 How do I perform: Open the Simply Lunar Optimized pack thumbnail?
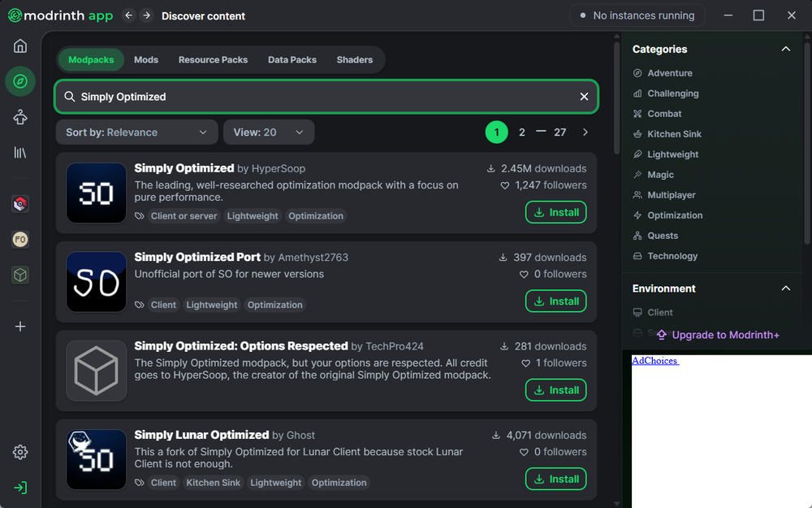(x=96, y=459)
